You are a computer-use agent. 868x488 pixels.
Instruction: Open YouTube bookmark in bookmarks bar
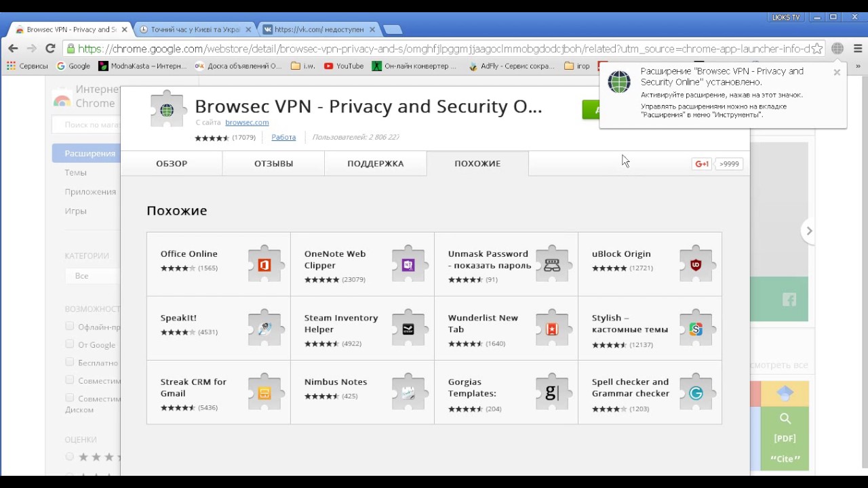(344, 66)
